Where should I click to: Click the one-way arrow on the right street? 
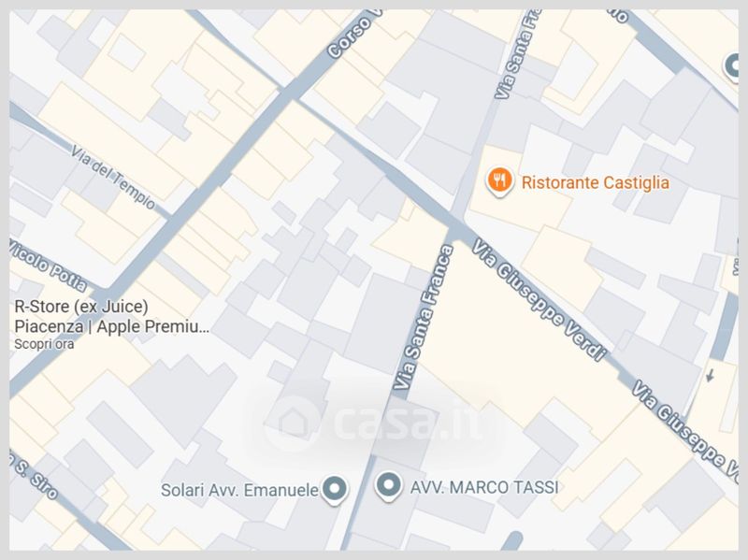(x=710, y=376)
